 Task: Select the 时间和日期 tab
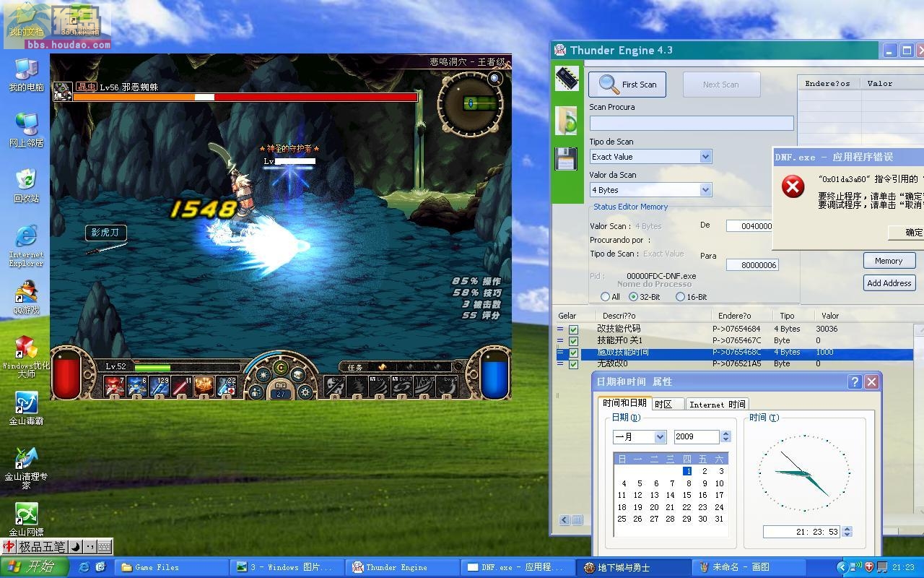point(624,403)
